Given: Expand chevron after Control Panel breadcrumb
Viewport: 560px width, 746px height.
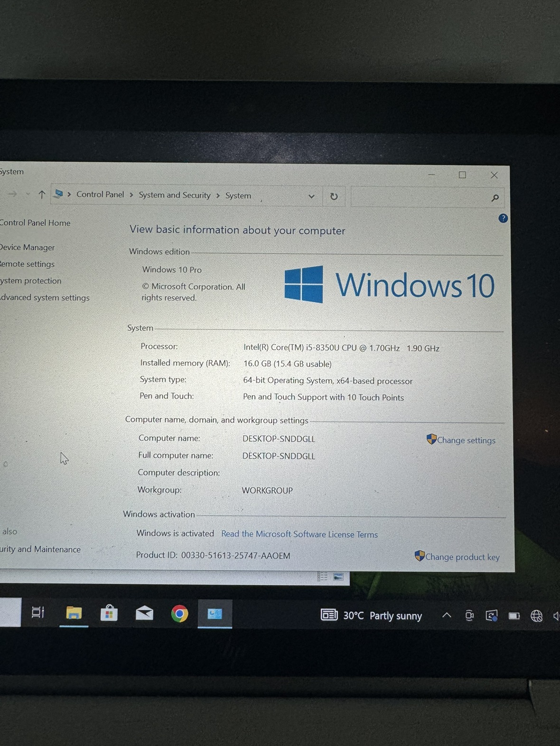Looking at the screenshot, I should 131,195.
